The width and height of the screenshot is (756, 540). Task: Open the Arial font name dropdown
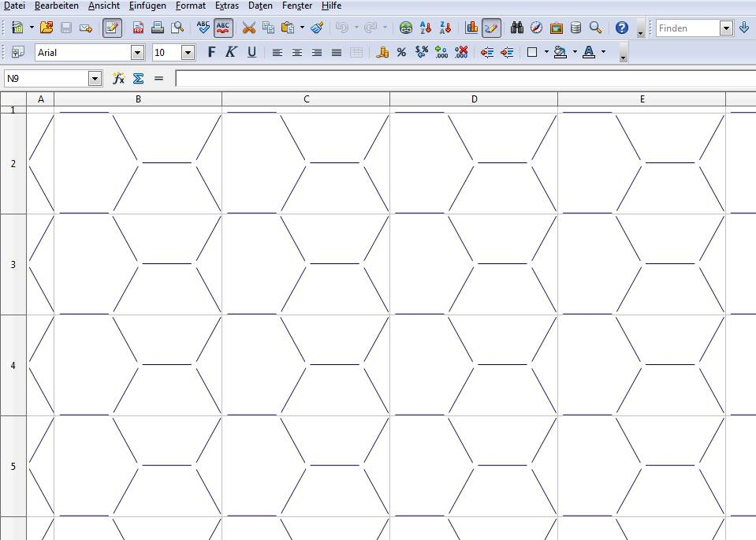tap(138, 53)
